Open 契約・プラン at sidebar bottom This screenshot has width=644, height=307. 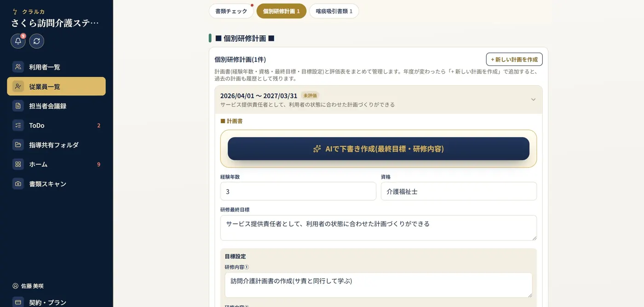[x=56, y=302]
